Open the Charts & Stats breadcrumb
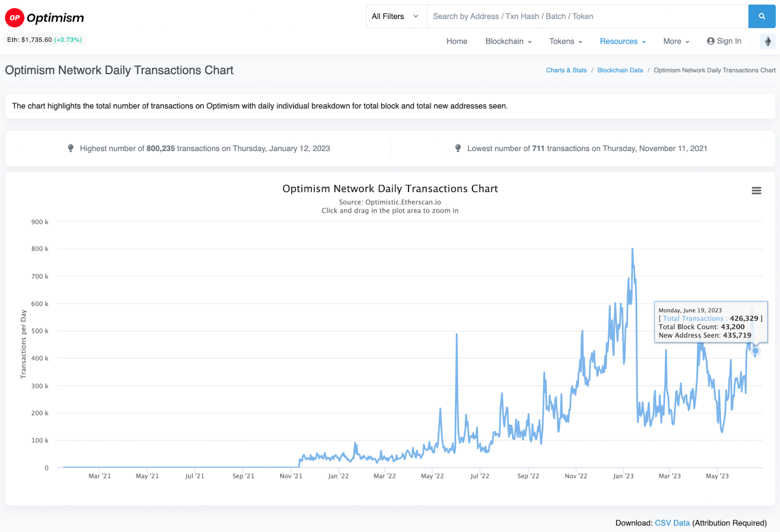The height and width of the screenshot is (532, 780). tap(566, 70)
